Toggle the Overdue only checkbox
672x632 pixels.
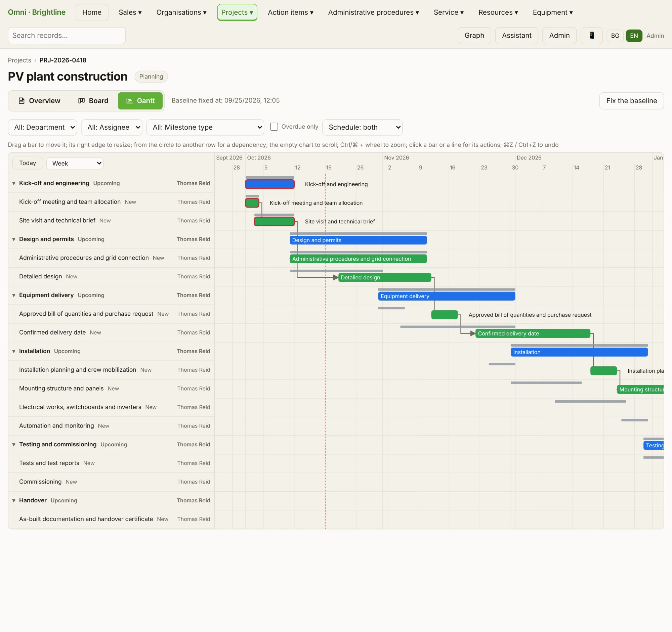[x=274, y=127]
